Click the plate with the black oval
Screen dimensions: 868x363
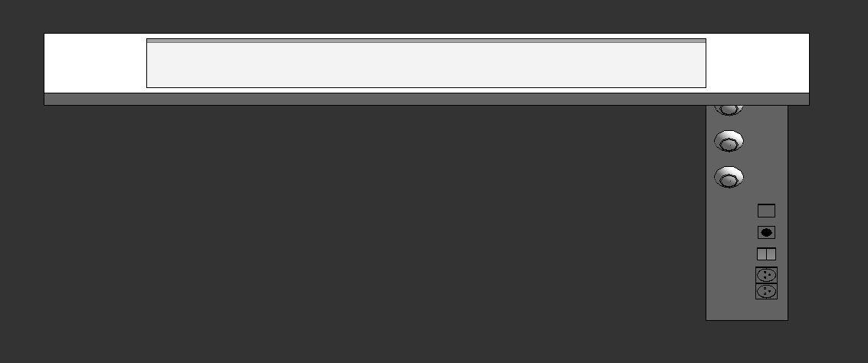766,232
